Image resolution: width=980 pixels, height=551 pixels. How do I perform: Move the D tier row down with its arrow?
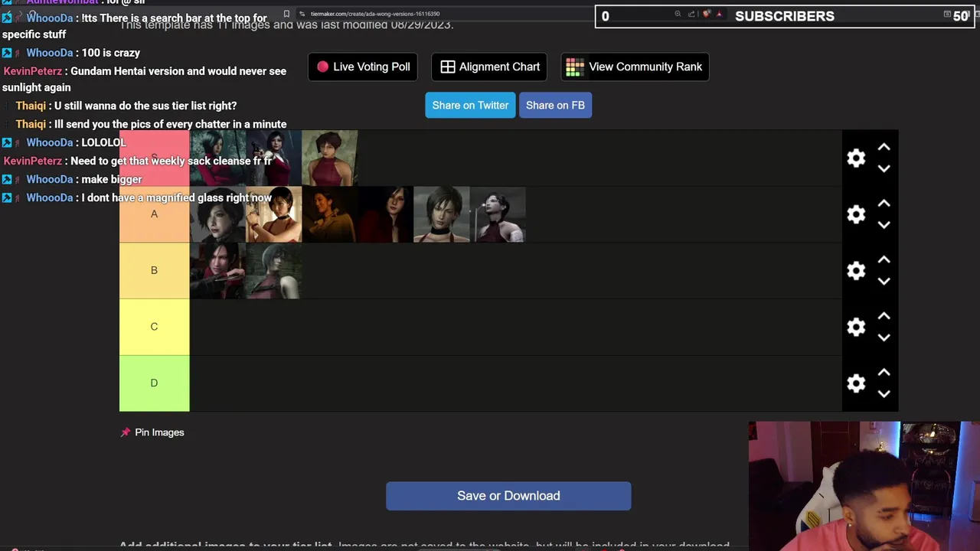tap(884, 394)
